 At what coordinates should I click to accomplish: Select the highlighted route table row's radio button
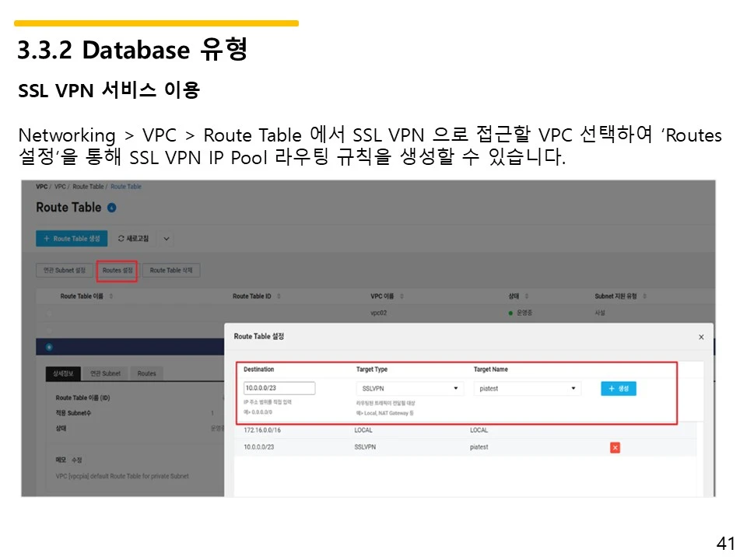pos(49,347)
